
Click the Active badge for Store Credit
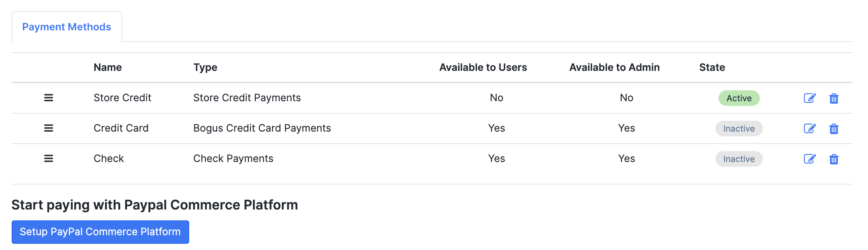739,98
